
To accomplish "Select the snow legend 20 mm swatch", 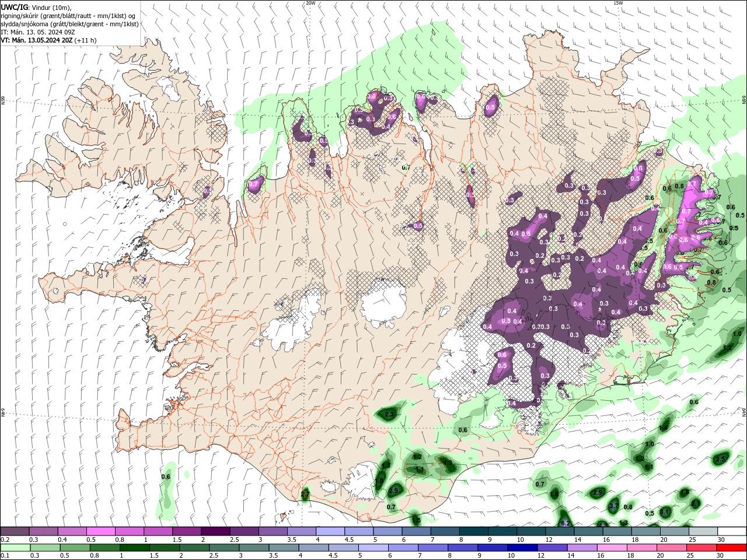I will click(x=675, y=531).
